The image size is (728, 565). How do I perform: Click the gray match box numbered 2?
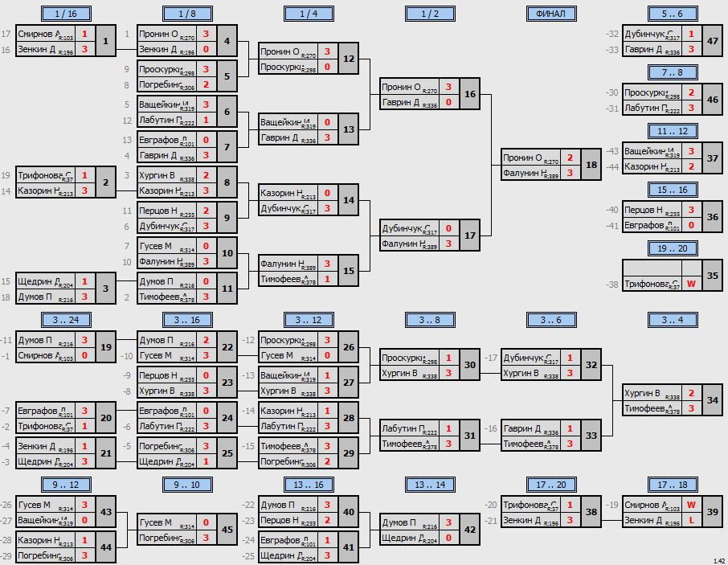tap(106, 182)
